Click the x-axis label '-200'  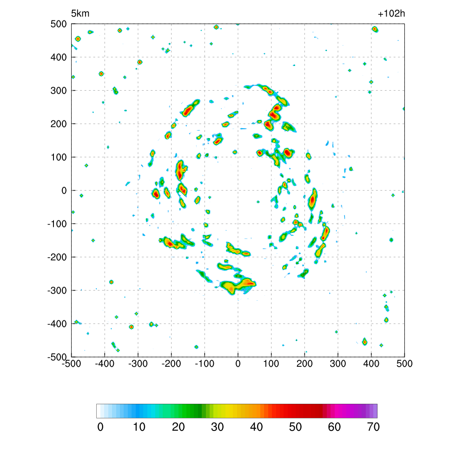171,364
